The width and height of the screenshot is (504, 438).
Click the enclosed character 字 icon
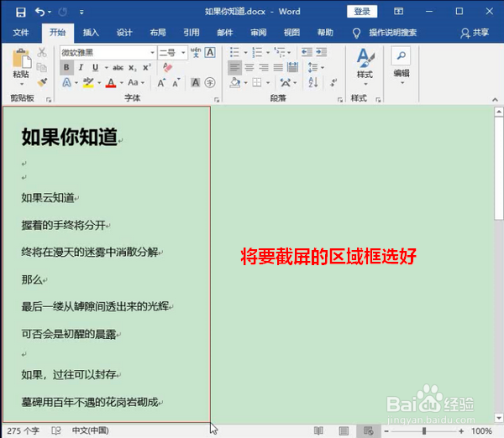click(210, 83)
